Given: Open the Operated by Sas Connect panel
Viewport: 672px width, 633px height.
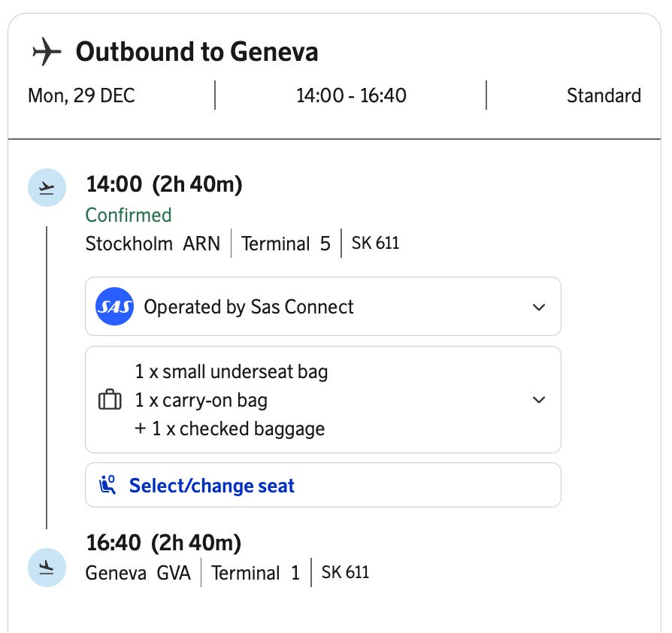Looking at the screenshot, I should pos(248,307).
